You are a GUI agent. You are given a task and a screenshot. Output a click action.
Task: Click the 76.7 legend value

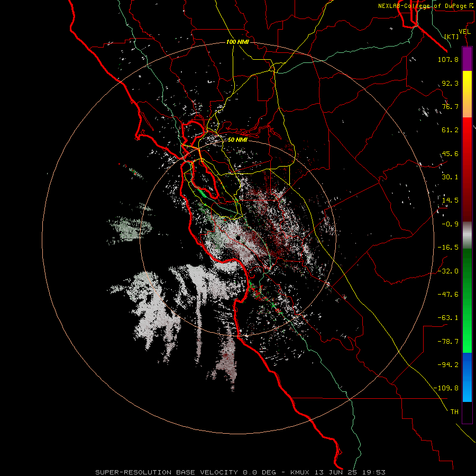click(450, 106)
